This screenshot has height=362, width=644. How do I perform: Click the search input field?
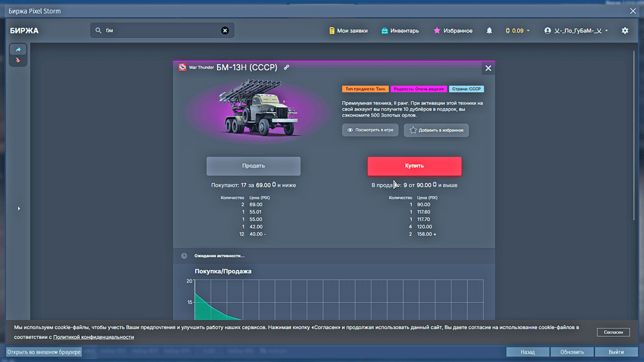pos(161,30)
